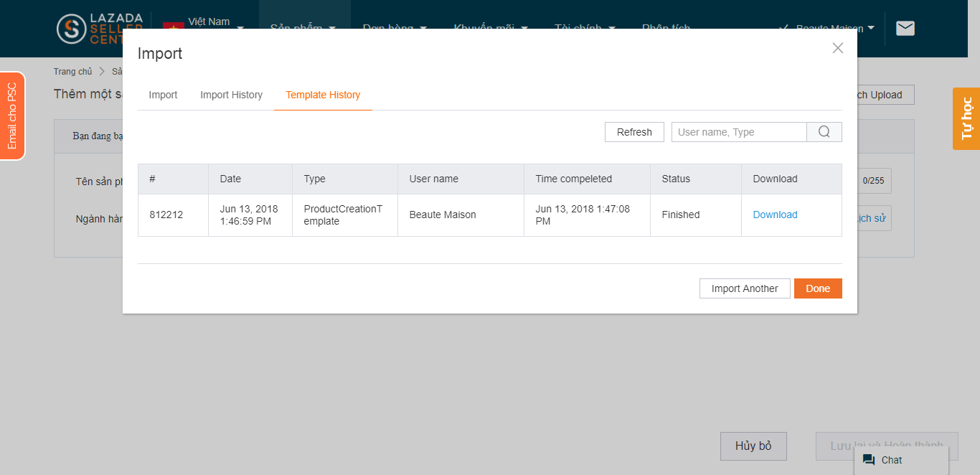This screenshot has width=980, height=475.
Task: Open the Tự học side panel
Action: point(966,118)
